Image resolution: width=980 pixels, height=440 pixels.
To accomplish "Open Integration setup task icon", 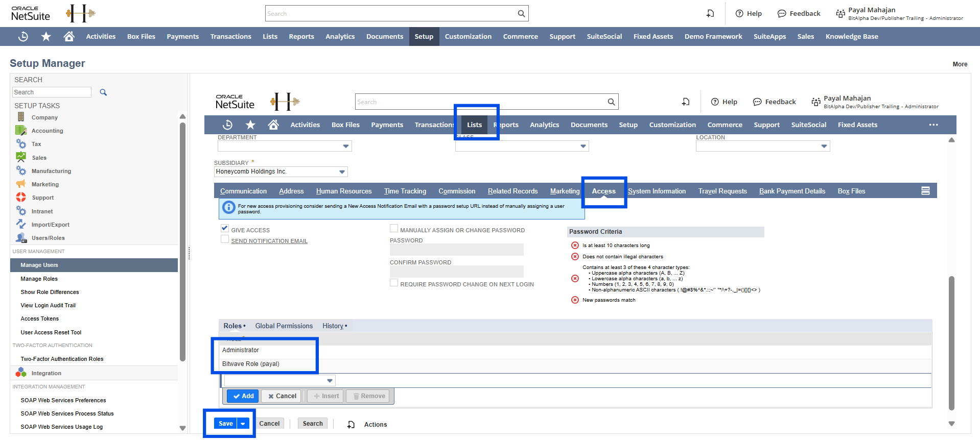I will coord(21,373).
